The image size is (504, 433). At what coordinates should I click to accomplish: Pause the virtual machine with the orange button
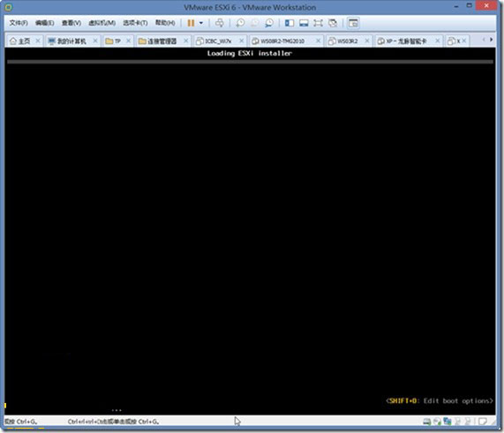(191, 23)
